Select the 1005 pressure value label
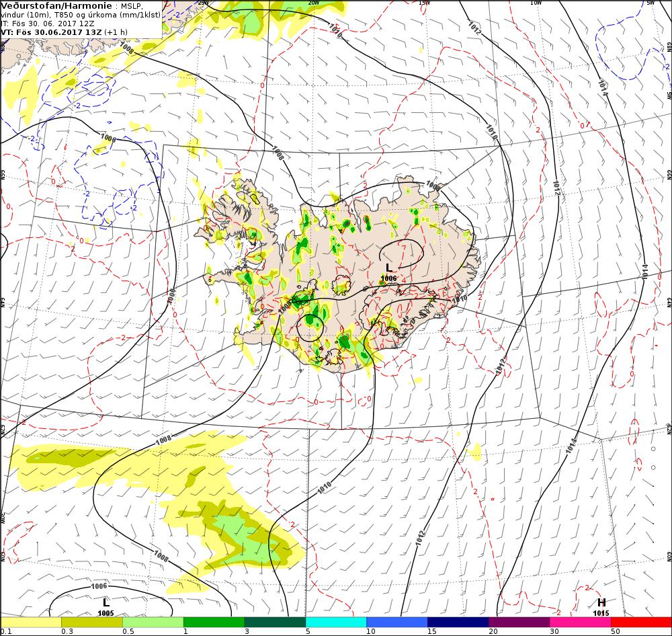 [106, 613]
